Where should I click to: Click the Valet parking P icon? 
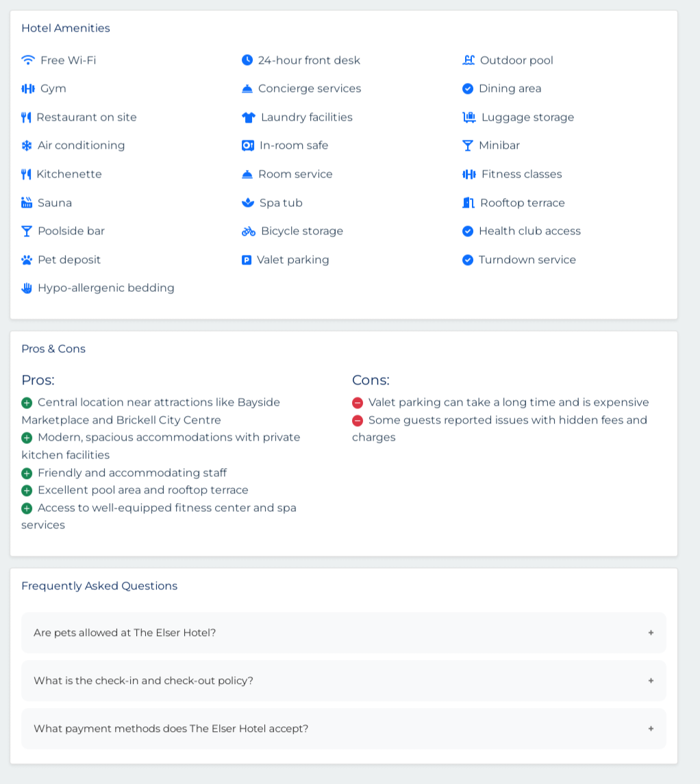(x=247, y=260)
